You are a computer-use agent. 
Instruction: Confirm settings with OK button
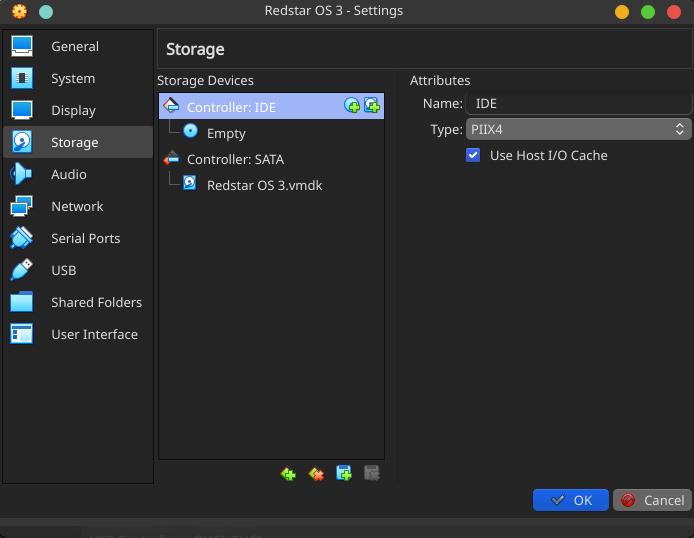(571, 500)
